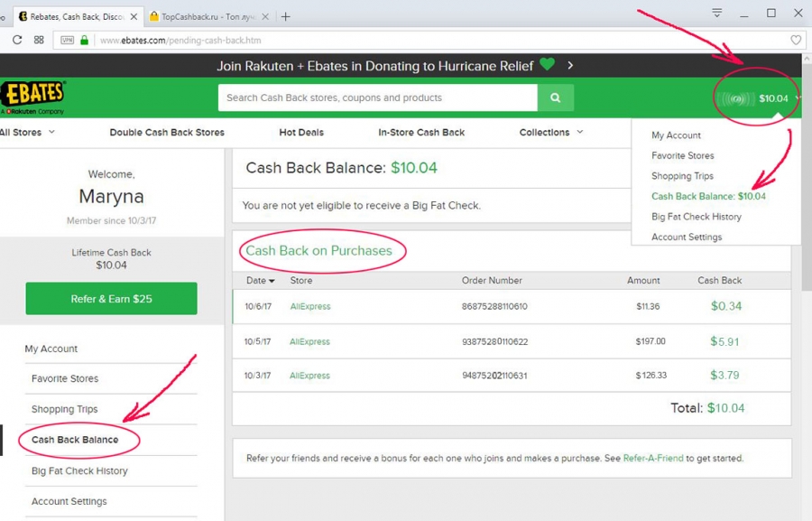
Task: Open AliExpress link in 10/5/17 row
Action: pyautogui.click(x=309, y=341)
